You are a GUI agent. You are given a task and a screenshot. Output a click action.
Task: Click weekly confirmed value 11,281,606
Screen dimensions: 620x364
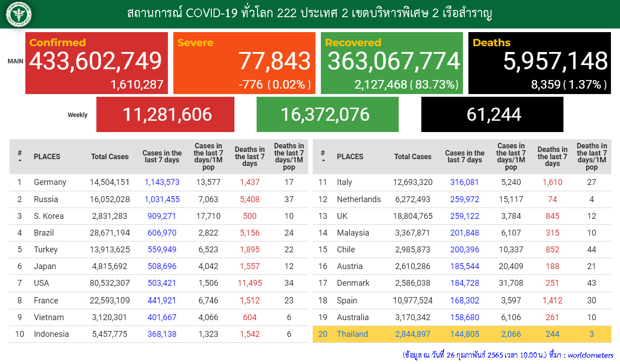click(167, 114)
